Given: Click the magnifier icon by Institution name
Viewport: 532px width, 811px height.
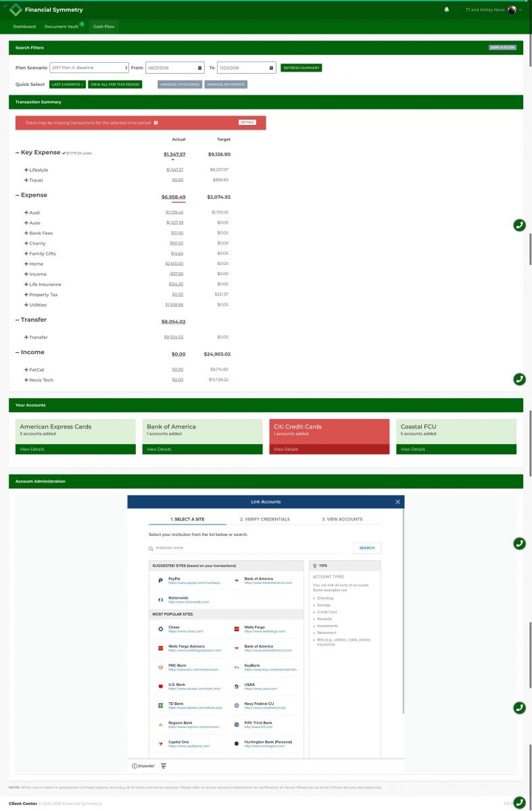Looking at the screenshot, I should point(151,548).
